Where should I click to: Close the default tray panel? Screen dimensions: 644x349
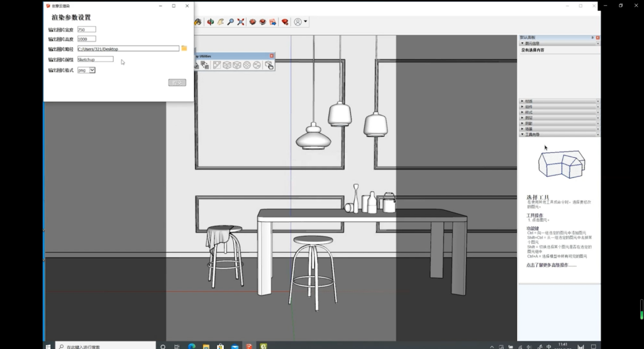(597, 37)
